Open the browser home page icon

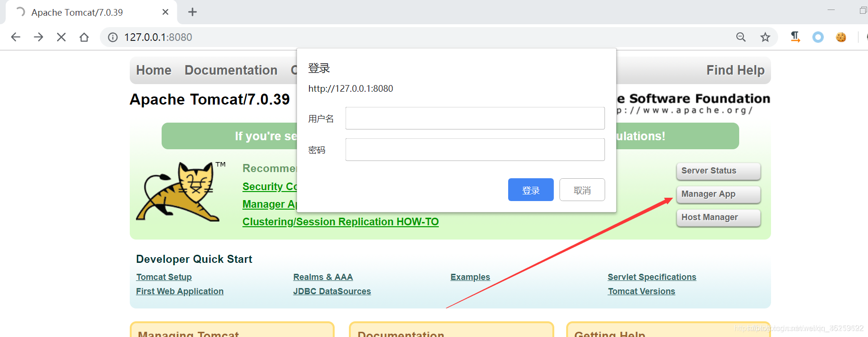[84, 37]
